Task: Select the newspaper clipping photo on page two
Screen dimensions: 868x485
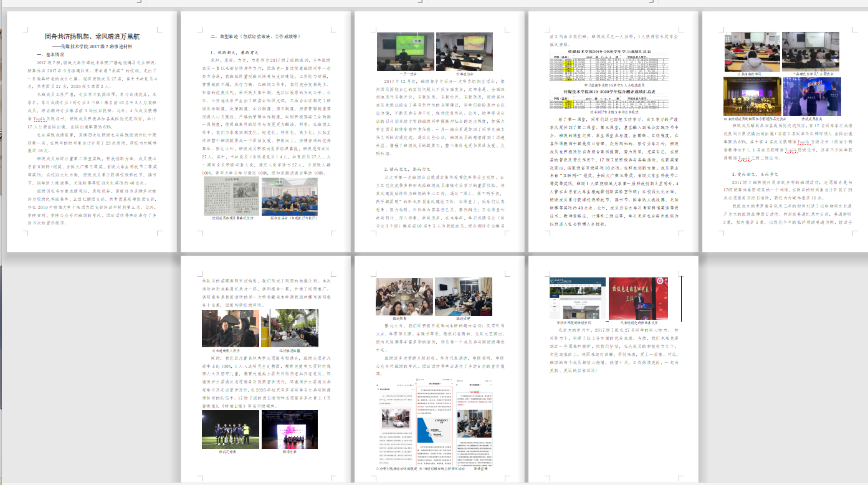Action: pyautogui.click(x=231, y=196)
